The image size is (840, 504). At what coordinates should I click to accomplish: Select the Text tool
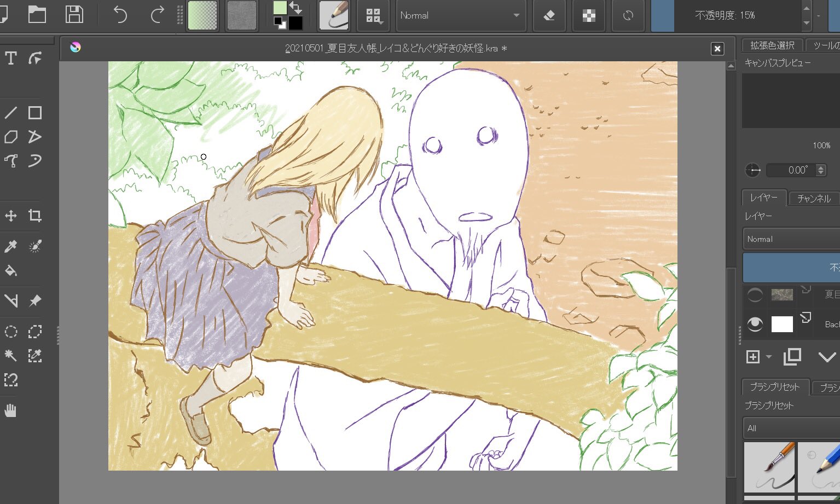pyautogui.click(x=10, y=57)
